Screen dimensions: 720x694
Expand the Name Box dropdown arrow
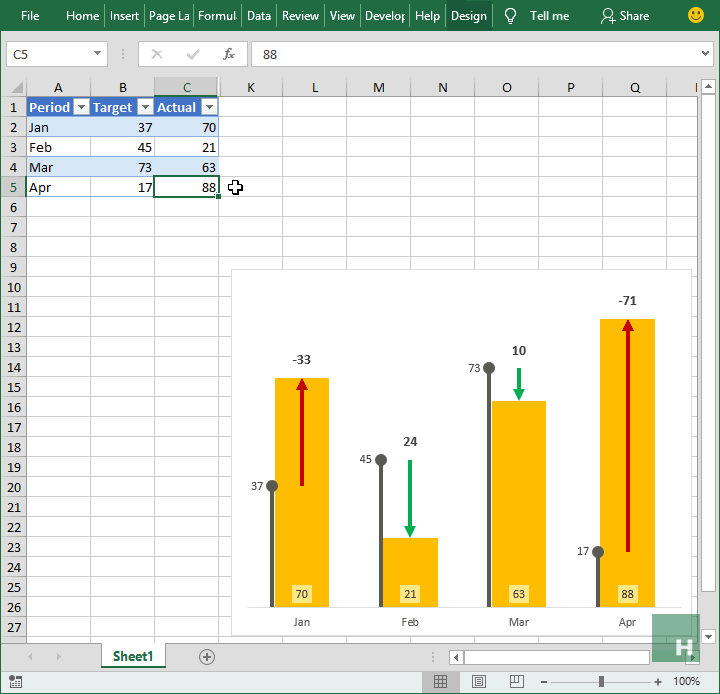tap(97, 54)
